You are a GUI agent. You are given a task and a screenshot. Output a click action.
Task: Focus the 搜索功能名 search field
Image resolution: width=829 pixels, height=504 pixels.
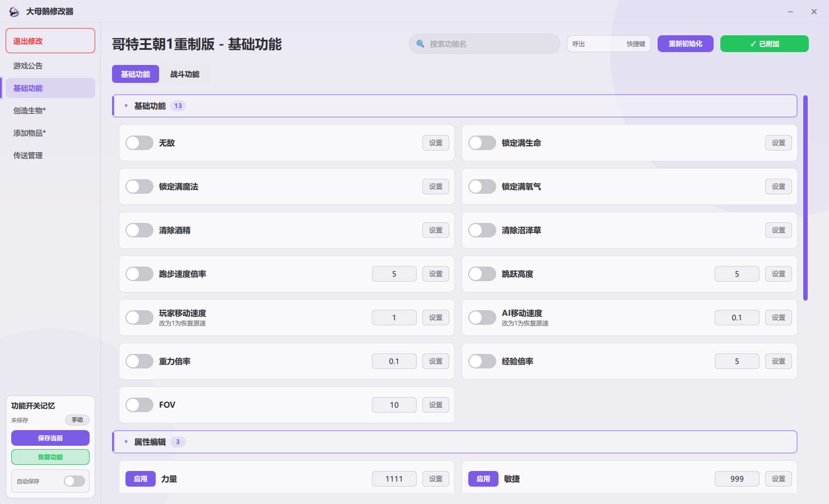click(485, 44)
